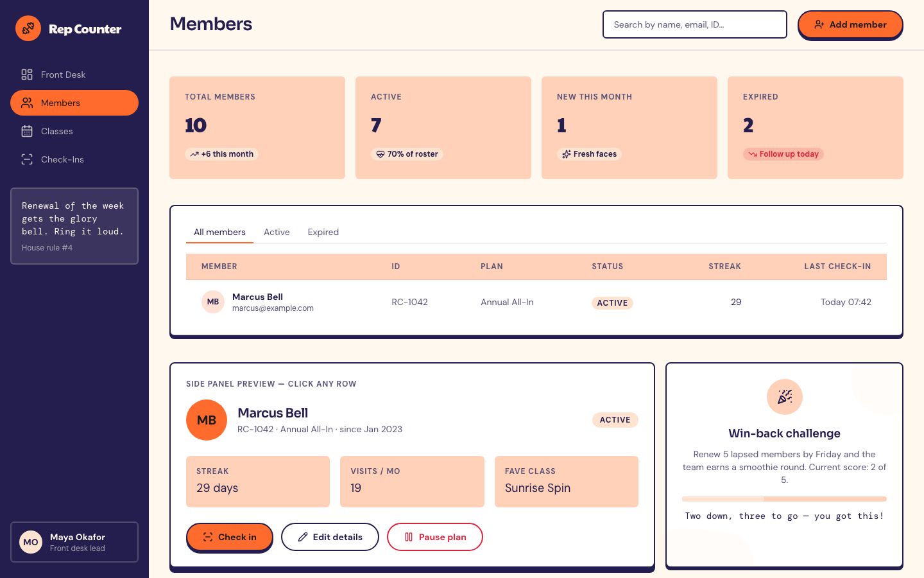Click the Edit details button
The height and width of the screenshot is (578, 924).
click(330, 537)
